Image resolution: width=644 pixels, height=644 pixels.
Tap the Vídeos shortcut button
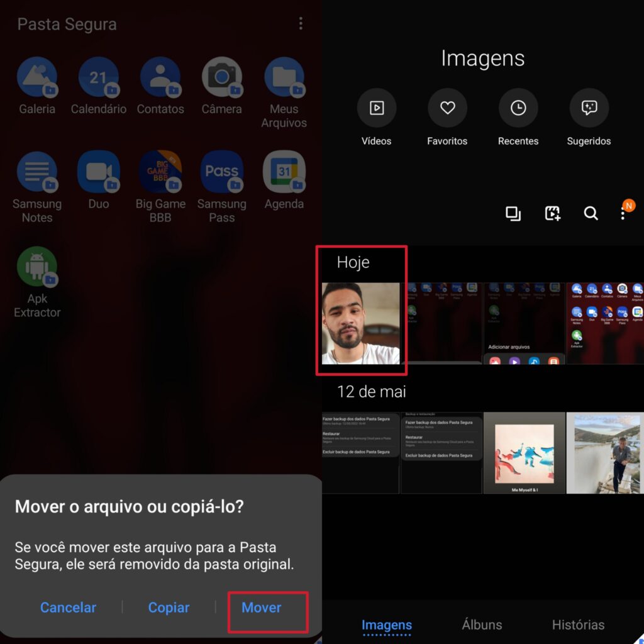point(376,108)
